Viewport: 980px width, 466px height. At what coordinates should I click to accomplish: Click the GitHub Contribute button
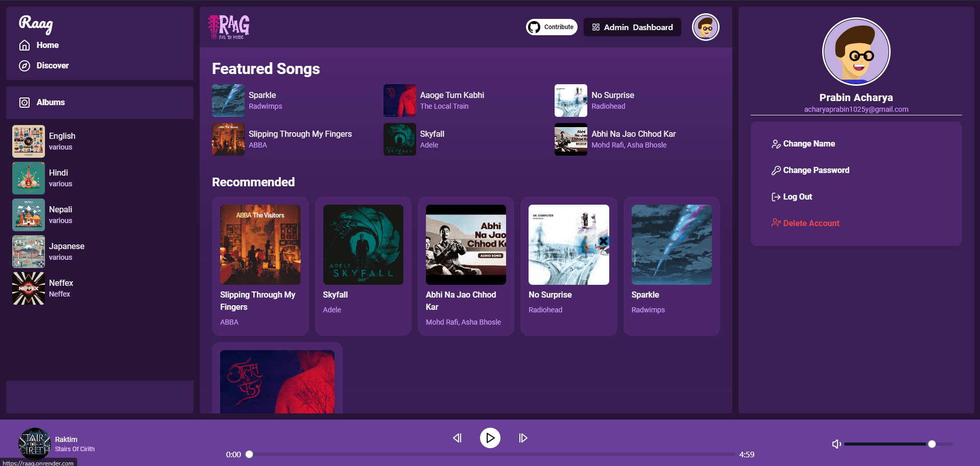click(x=552, y=27)
